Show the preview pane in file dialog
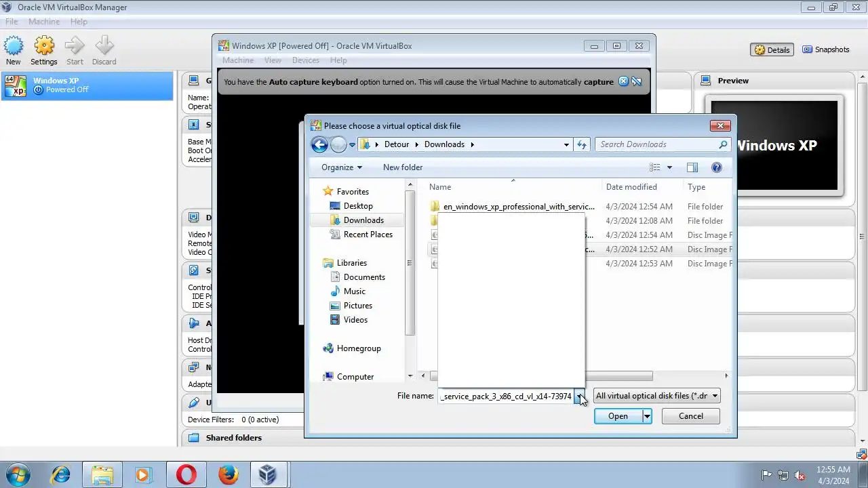 click(x=692, y=167)
